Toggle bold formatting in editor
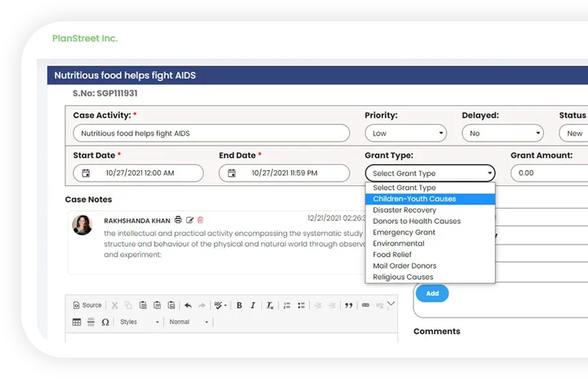Image resolution: width=588 pixels, height=379 pixels. (x=239, y=306)
